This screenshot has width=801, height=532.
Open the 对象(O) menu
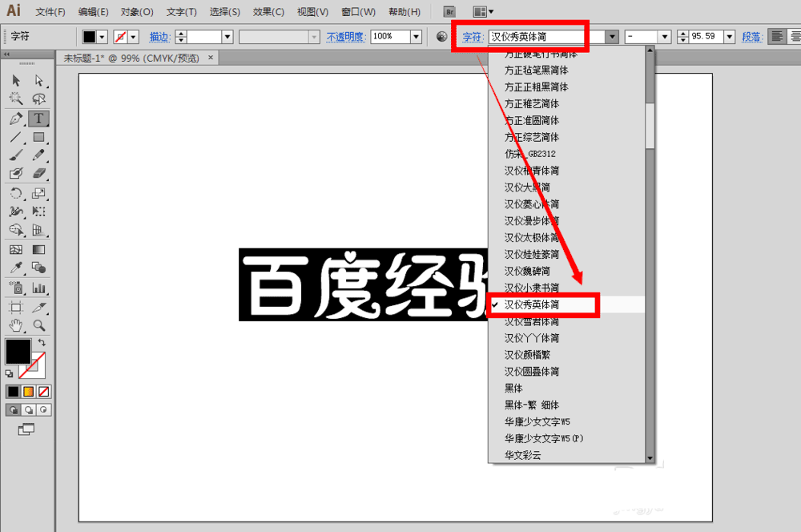point(137,12)
